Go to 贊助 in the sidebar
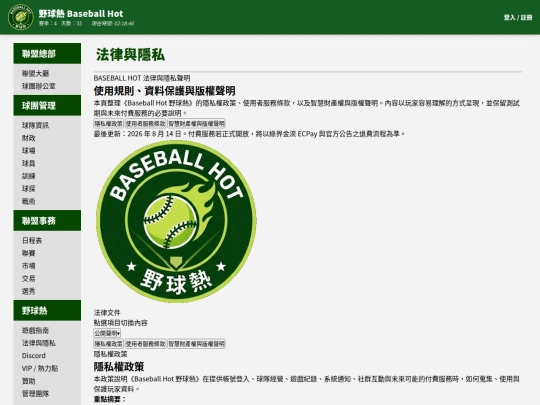The width and height of the screenshot is (540, 405). coord(29,381)
